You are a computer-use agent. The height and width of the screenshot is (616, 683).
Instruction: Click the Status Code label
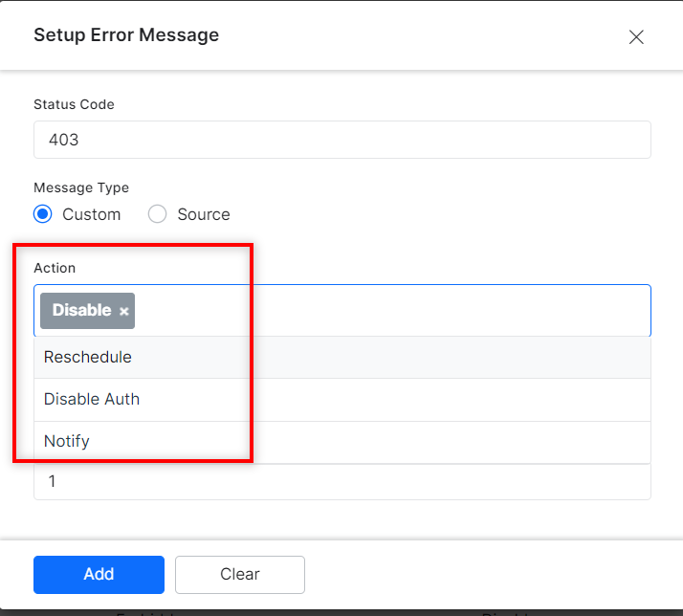click(x=74, y=104)
